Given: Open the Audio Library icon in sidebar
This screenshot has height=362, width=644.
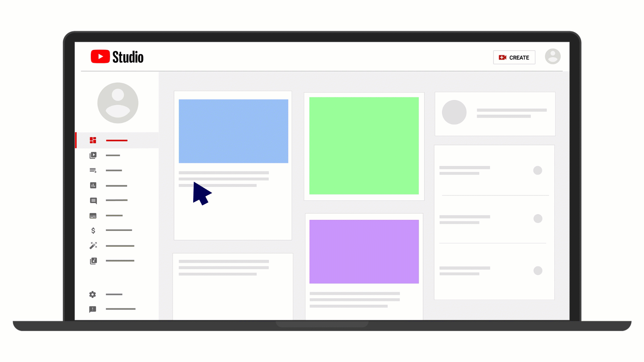Looking at the screenshot, I should tap(93, 261).
